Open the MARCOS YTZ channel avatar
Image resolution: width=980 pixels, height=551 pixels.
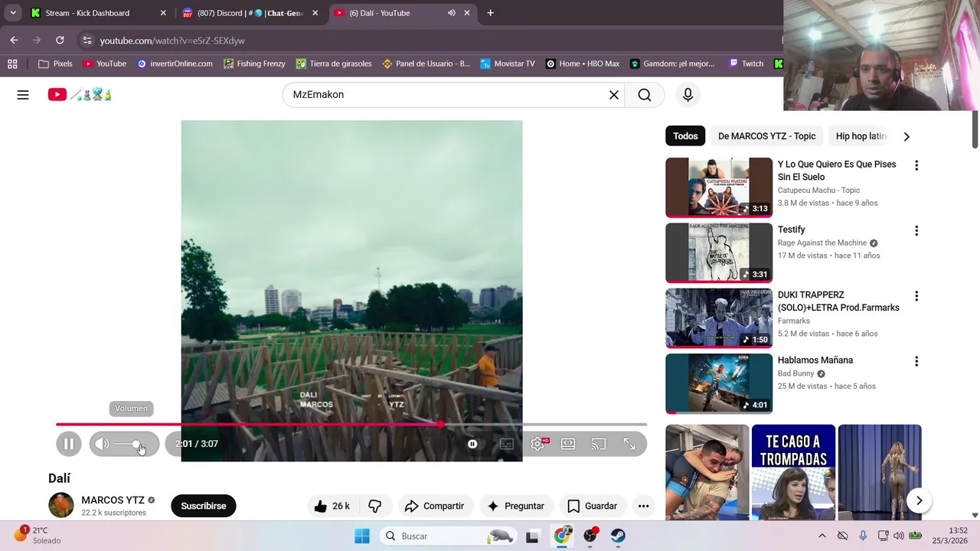pos(61,505)
